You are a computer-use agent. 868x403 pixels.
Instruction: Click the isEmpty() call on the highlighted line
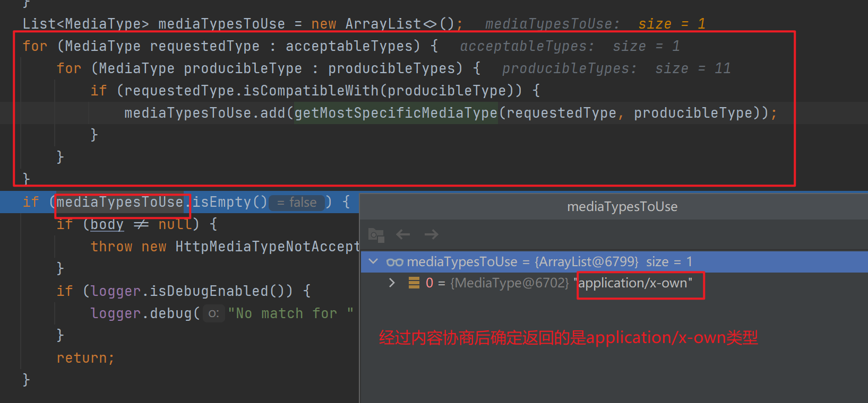click(229, 202)
